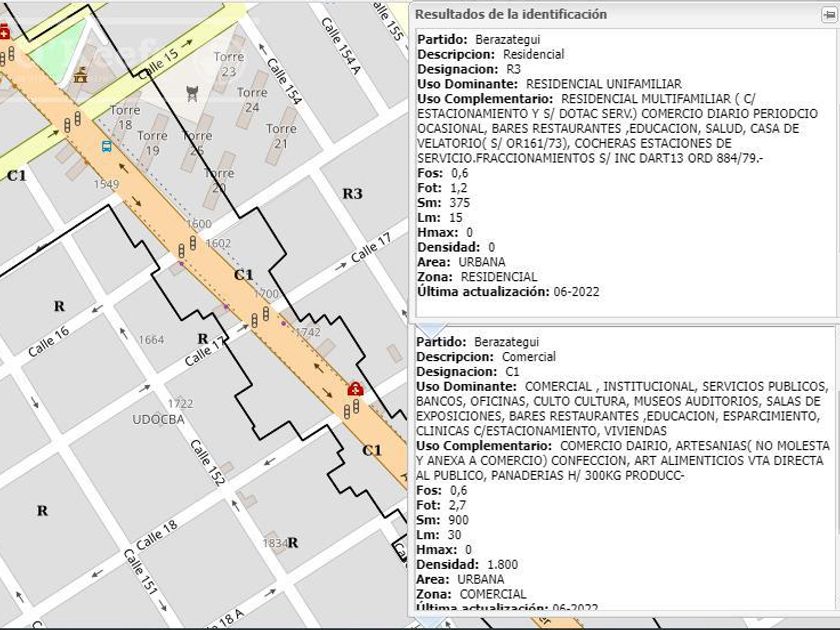Click the 'Resultados de la identificación' panel title

pyautogui.click(x=511, y=14)
